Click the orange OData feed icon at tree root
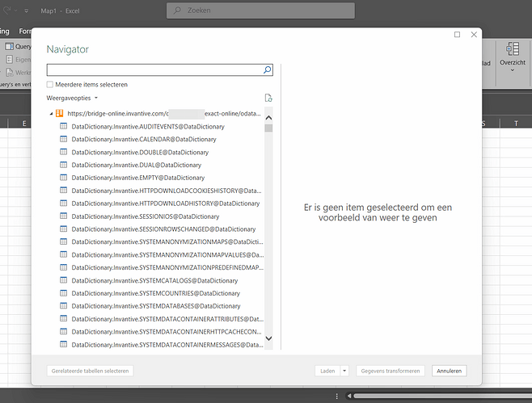Viewport: 532px width, 403px height. point(59,113)
